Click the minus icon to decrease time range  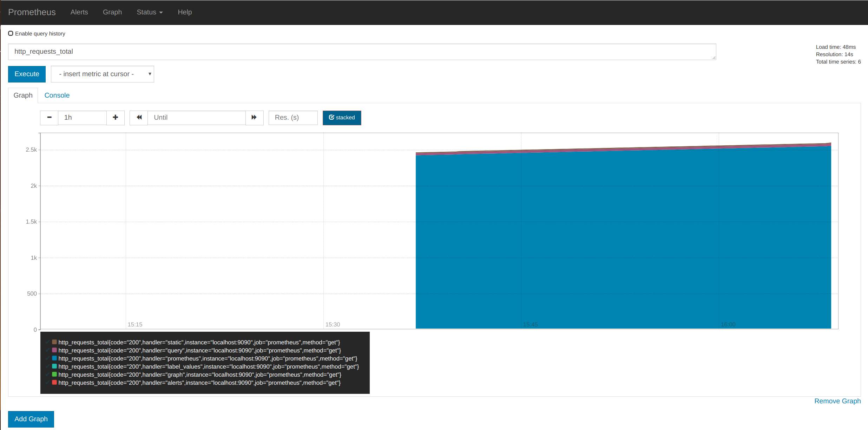pos(49,118)
